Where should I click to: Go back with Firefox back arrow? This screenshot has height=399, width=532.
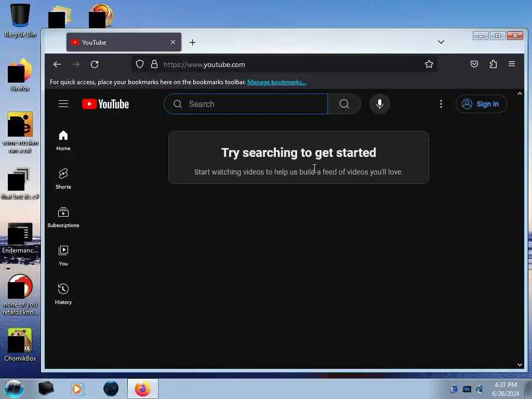(57, 64)
